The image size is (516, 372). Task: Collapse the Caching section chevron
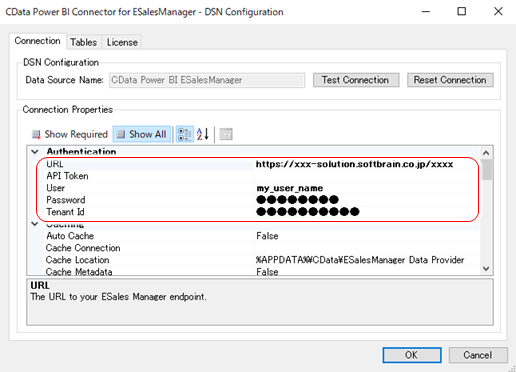coord(35,224)
